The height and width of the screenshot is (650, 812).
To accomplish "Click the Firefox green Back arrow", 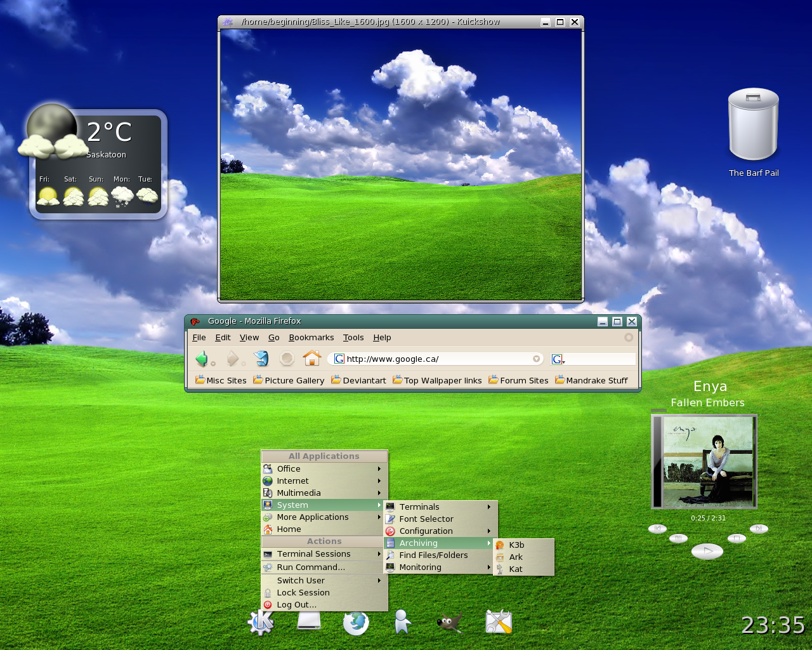I will (x=202, y=359).
